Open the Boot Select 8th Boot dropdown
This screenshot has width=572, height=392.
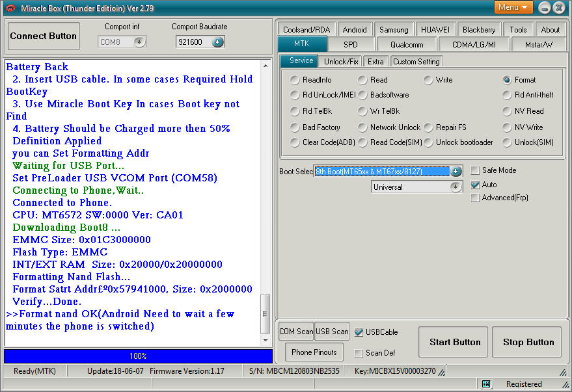[456, 171]
